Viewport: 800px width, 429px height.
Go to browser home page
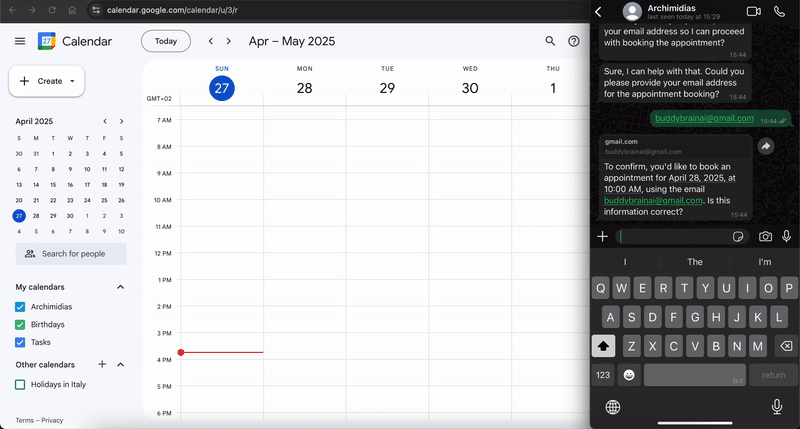click(x=72, y=10)
